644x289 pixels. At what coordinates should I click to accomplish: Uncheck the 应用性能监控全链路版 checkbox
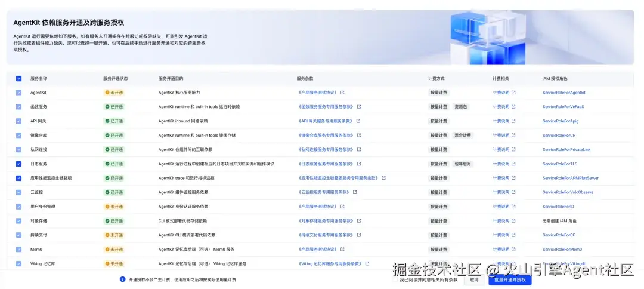(x=18, y=178)
